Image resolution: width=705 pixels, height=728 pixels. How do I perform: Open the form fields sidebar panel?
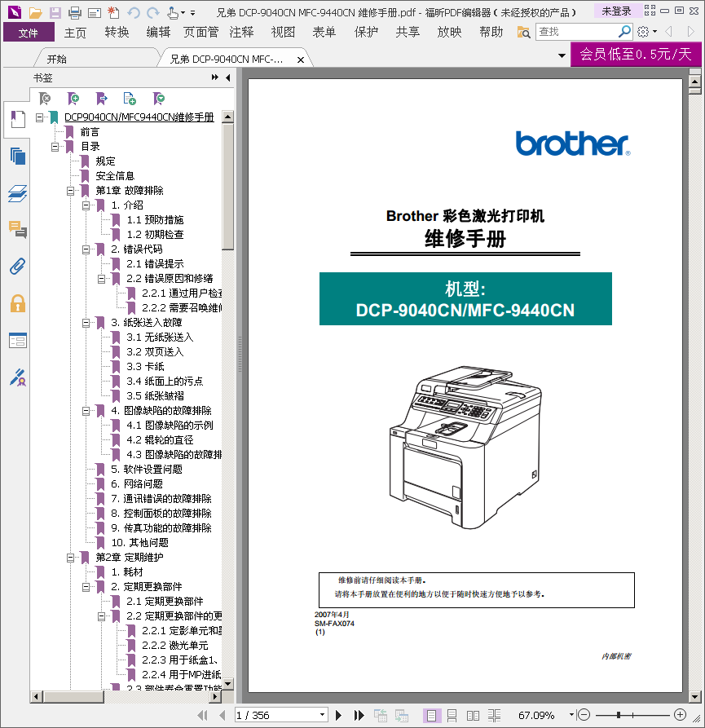(x=18, y=340)
